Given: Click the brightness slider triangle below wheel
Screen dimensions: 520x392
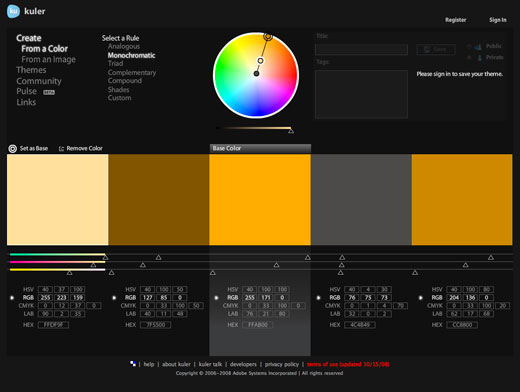Looking at the screenshot, I should [x=291, y=131].
